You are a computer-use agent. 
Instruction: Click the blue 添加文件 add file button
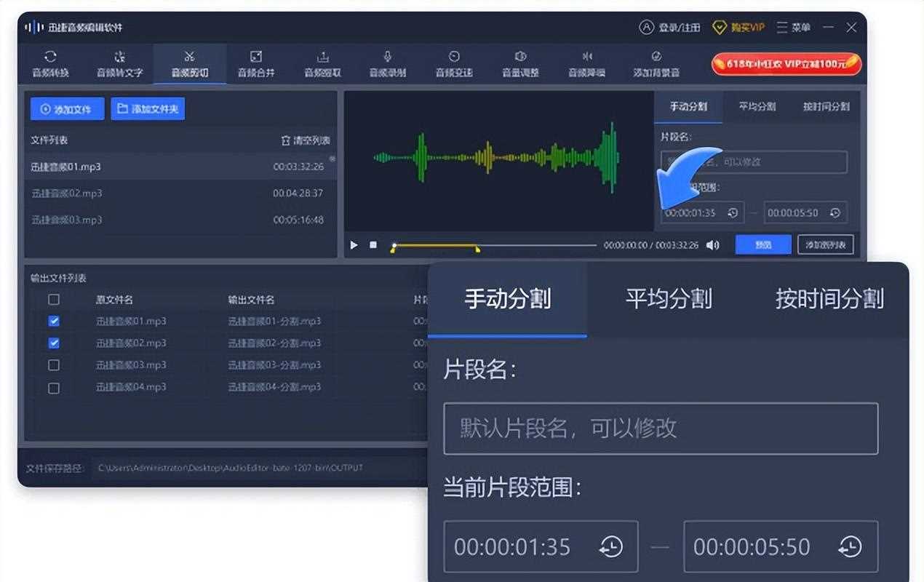pos(67,109)
